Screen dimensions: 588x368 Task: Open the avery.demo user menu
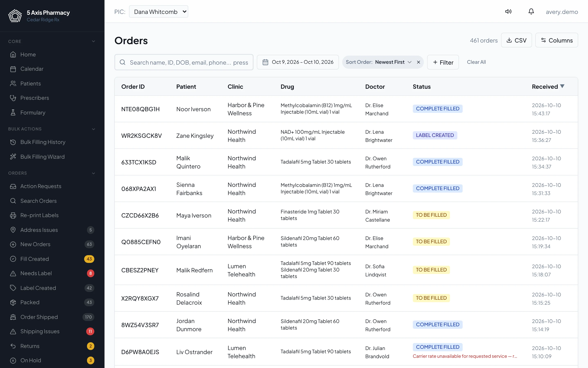pyautogui.click(x=562, y=12)
